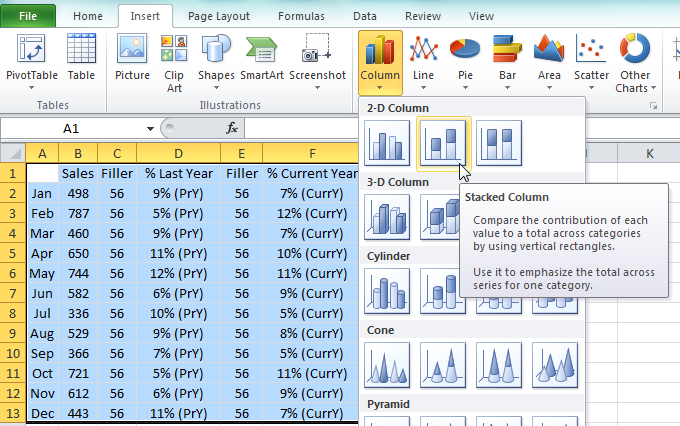
Task: Select column A header
Action: coord(42,154)
